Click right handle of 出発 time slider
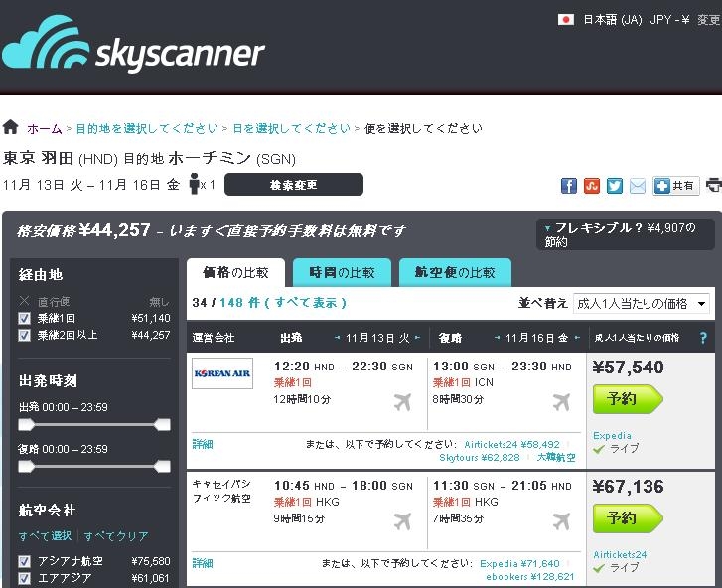This screenshot has height=588, width=722. click(x=163, y=424)
